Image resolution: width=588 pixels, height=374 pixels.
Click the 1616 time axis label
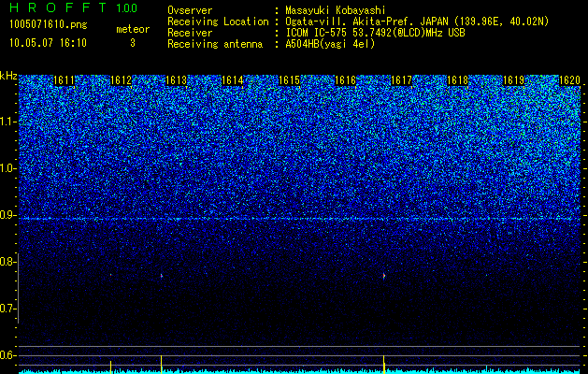pyautogui.click(x=345, y=80)
